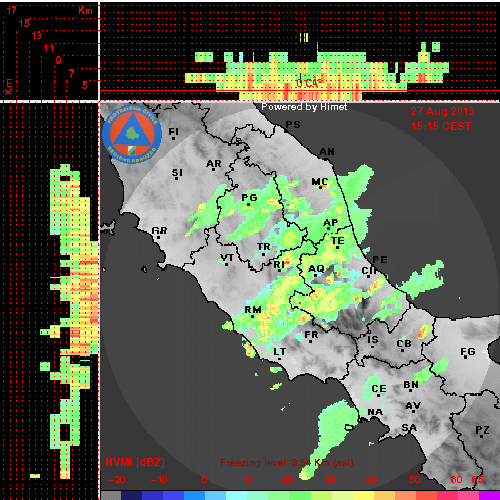Click the RM city label
The height and width of the screenshot is (500, 500).
click(253, 310)
